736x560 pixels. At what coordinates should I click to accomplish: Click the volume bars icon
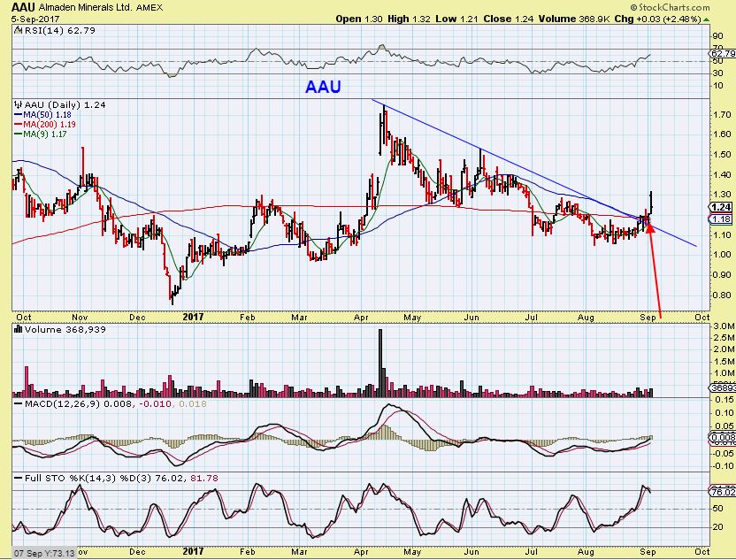click(19, 329)
